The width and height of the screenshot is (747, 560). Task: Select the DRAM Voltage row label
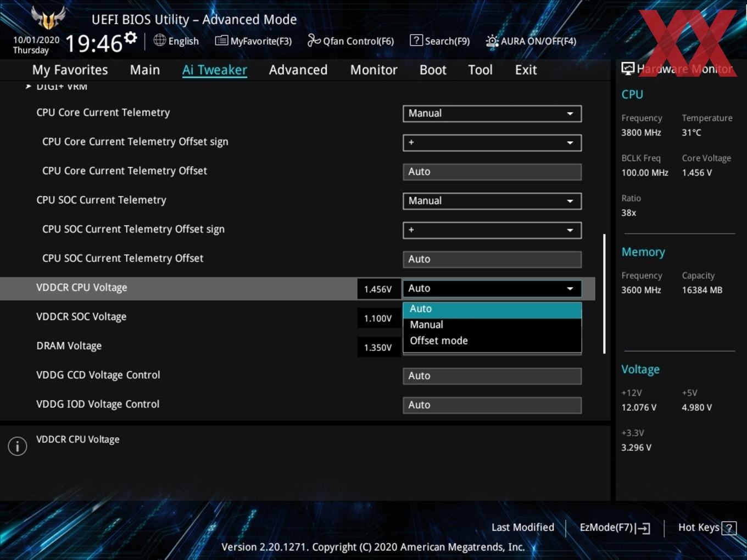click(x=69, y=346)
